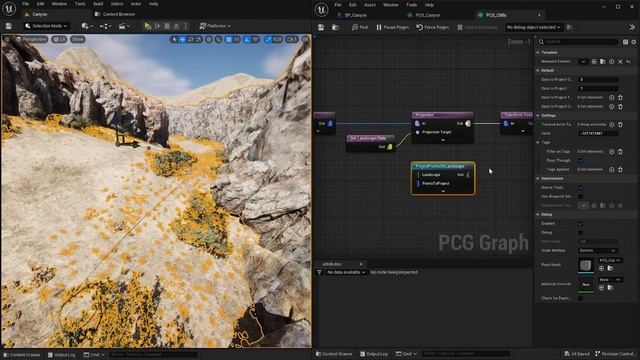
Task: Click Force Regen in the PCG toolbar
Action: (x=432, y=27)
